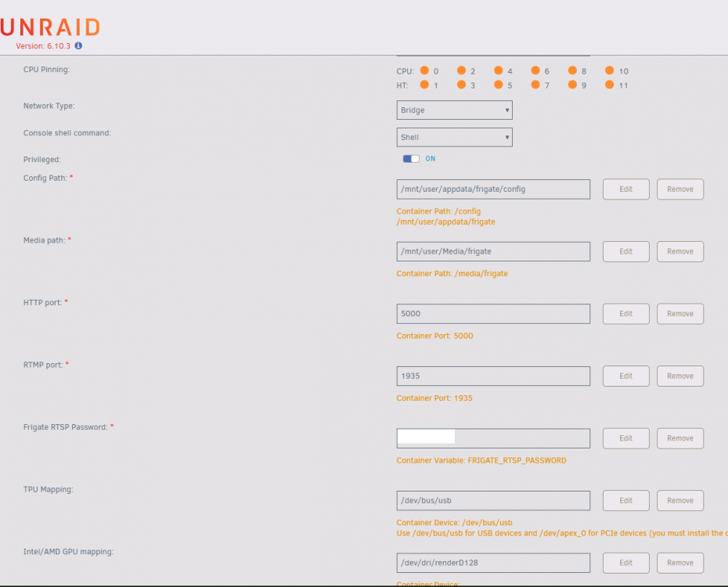728x587 pixels.
Task: Click the 'TPU Mapping:' label
Action: 49,489
